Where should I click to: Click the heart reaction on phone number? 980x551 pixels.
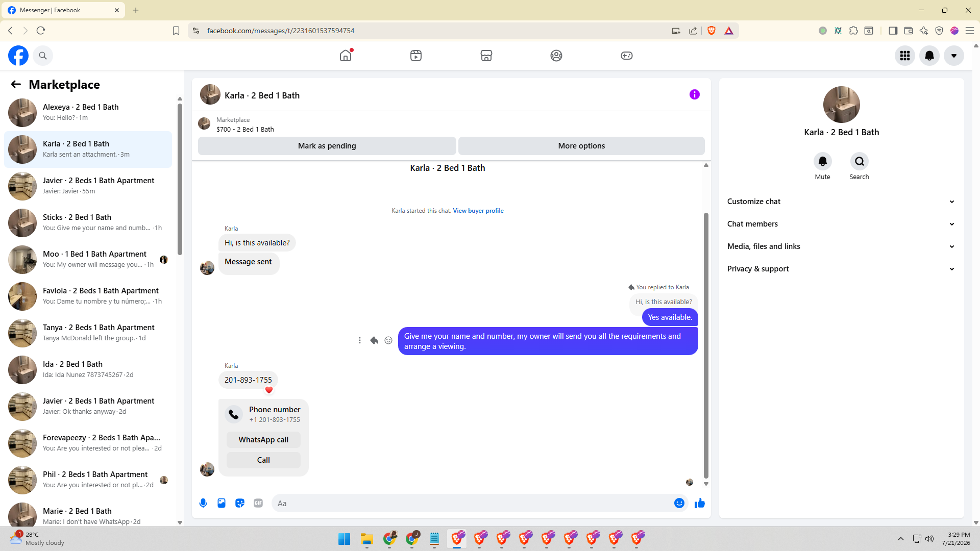coord(269,390)
